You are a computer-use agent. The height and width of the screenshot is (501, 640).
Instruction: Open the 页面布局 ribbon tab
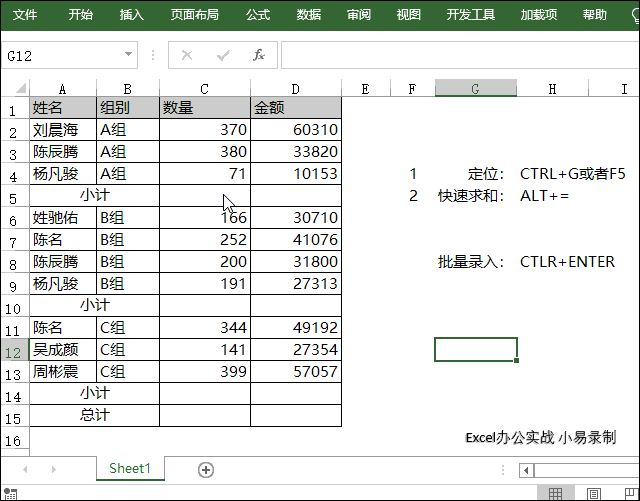195,15
